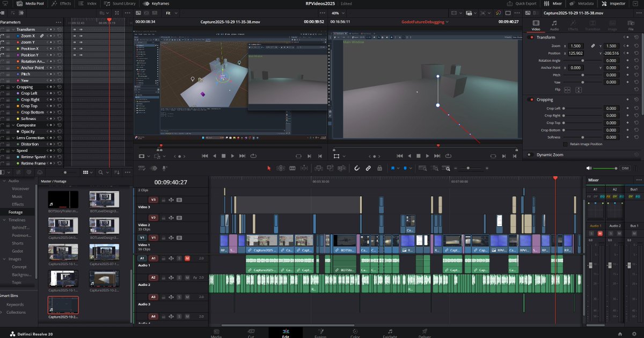Switch to the Audio tab in the Inspector
644x338 pixels.
(x=554, y=26)
